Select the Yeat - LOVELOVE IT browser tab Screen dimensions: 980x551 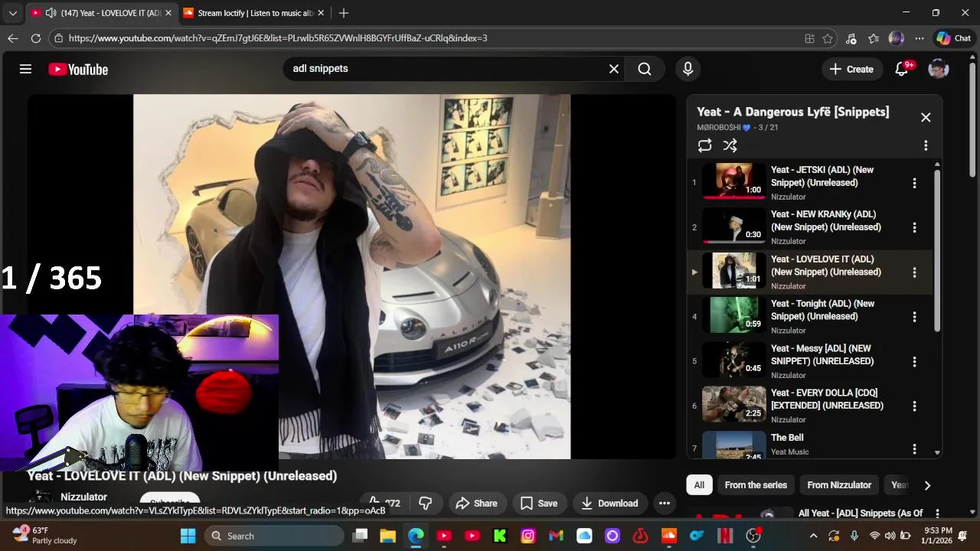click(x=101, y=13)
